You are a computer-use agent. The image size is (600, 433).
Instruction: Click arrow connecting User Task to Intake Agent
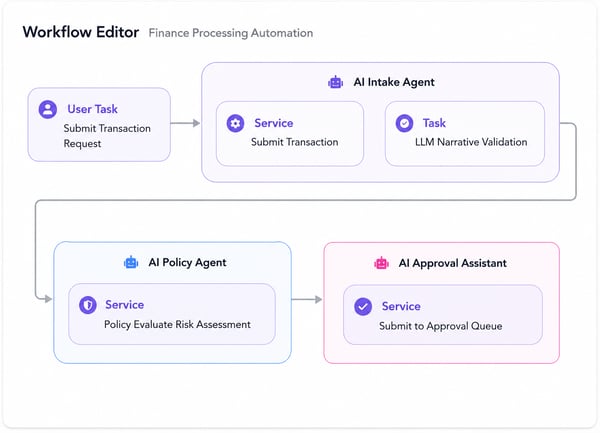click(186, 123)
